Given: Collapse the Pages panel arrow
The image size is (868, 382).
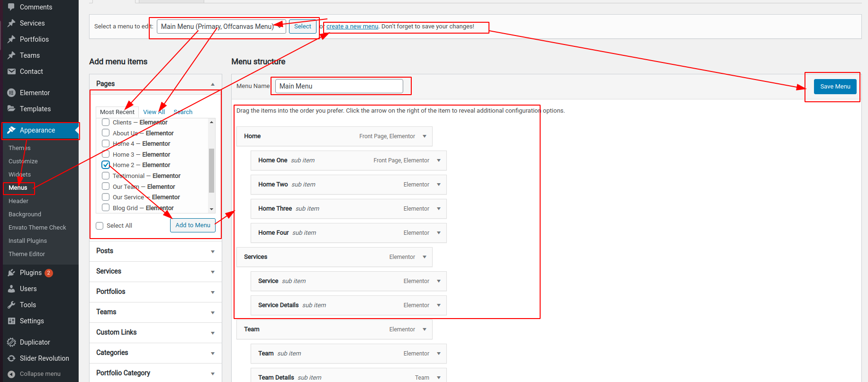Looking at the screenshot, I should click(x=213, y=84).
